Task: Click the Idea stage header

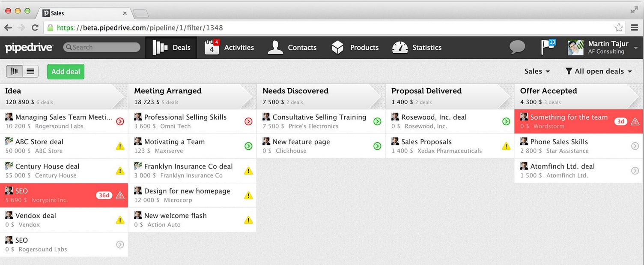Action: coord(64,96)
